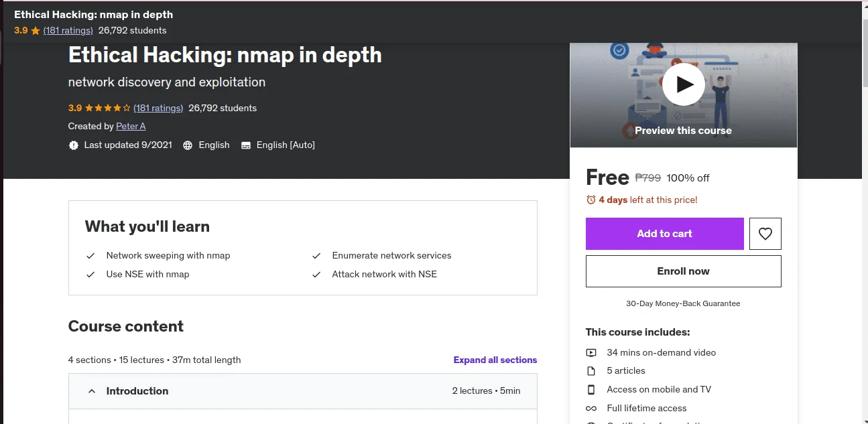Viewport: 868px width, 424px height.
Task: Click the 5 articles text
Action: [x=626, y=370]
